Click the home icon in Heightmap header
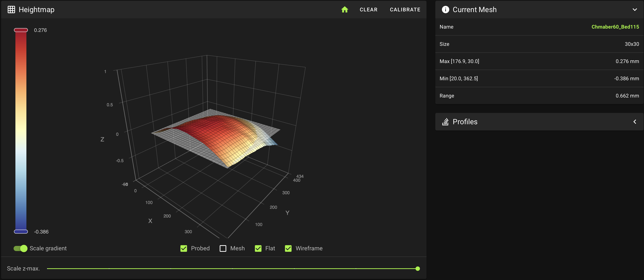 pyautogui.click(x=345, y=10)
